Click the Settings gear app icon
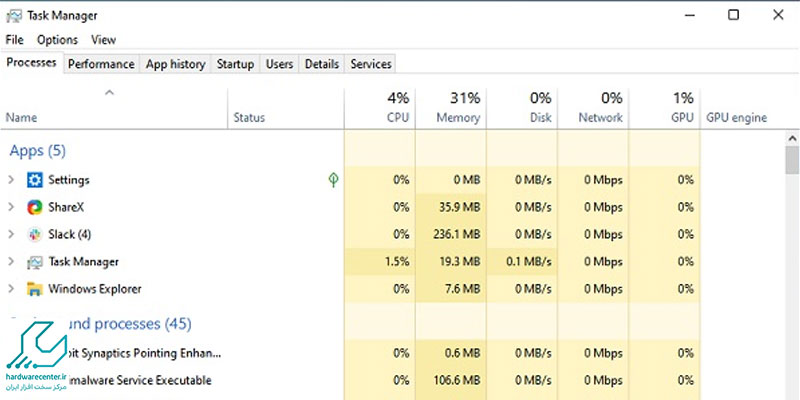 tap(35, 180)
